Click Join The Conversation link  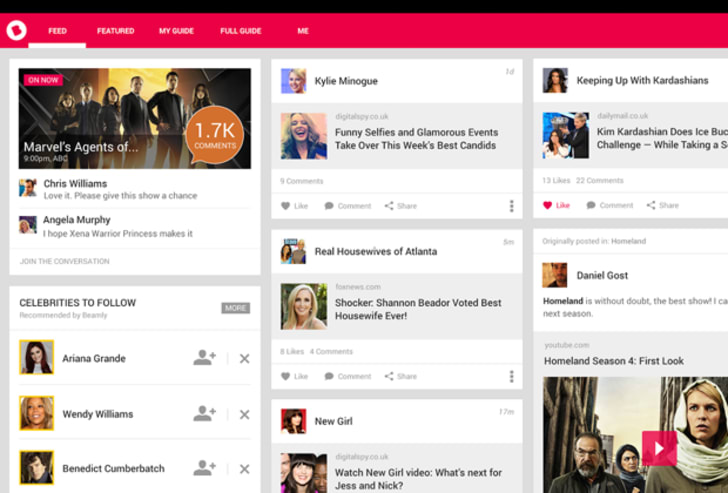(x=65, y=261)
